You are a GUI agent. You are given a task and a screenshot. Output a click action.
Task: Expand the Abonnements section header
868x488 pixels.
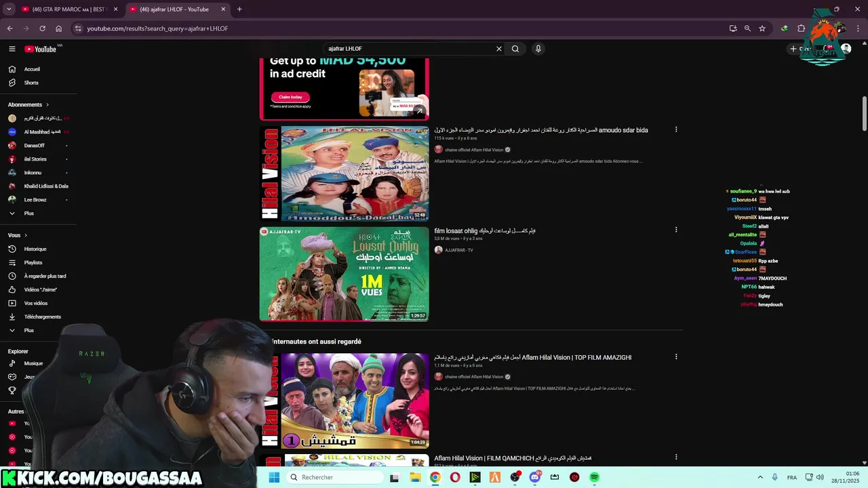coord(28,104)
